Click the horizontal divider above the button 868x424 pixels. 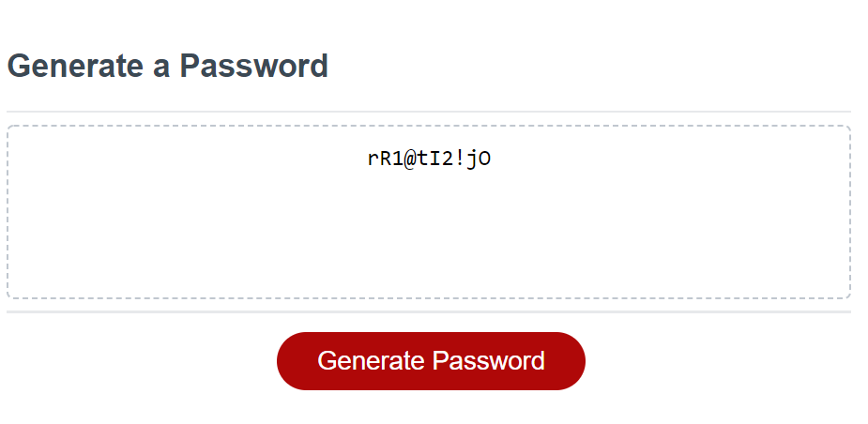click(x=429, y=311)
